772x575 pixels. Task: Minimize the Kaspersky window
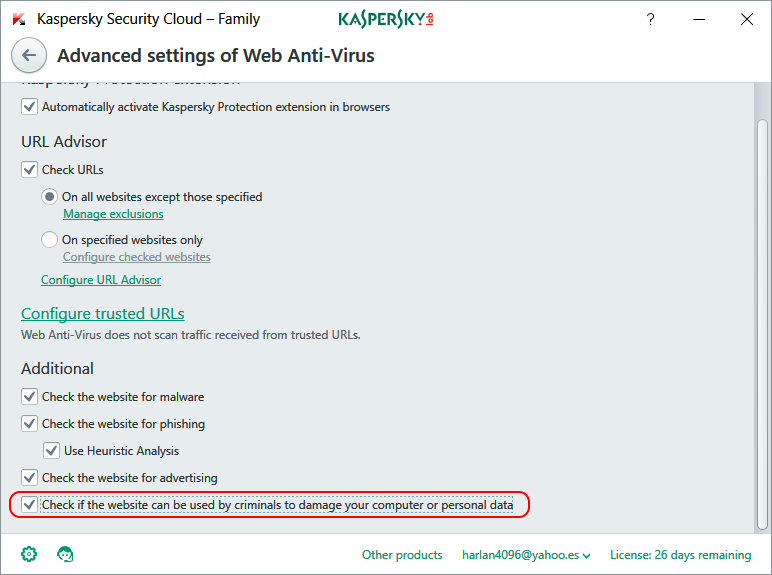pos(698,19)
